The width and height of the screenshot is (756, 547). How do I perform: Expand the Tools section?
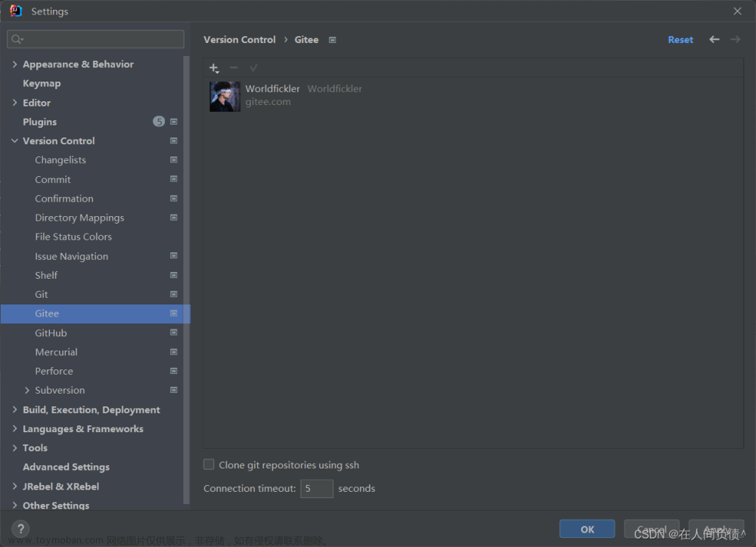click(x=14, y=448)
